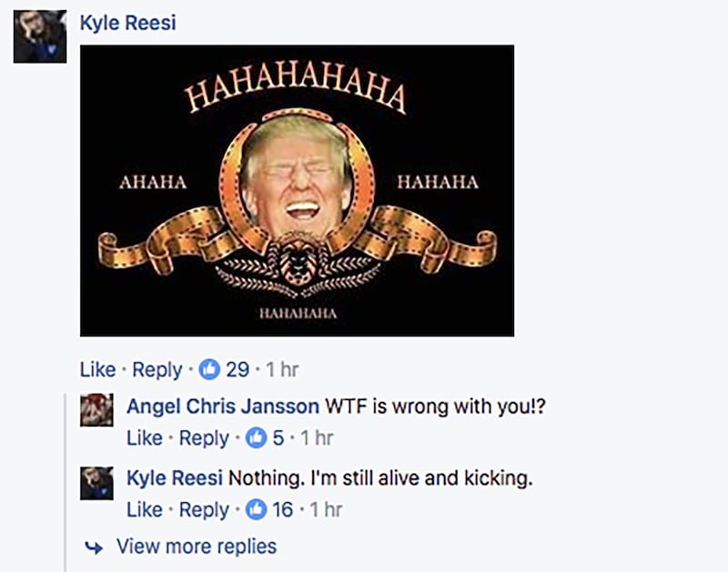Screen dimensions: 728x572
Task: Click the arrow icon beside View more replies
Action: coord(93,547)
